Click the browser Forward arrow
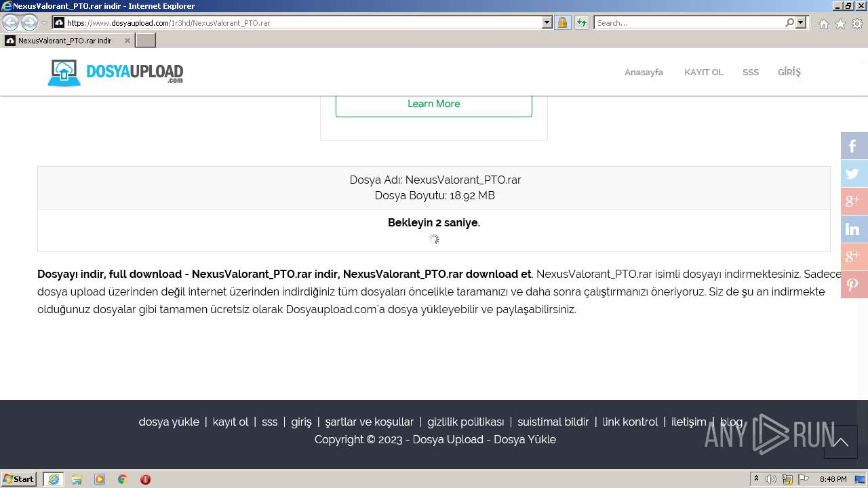This screenshot has height=488, width=868. (x=29, y=23)
